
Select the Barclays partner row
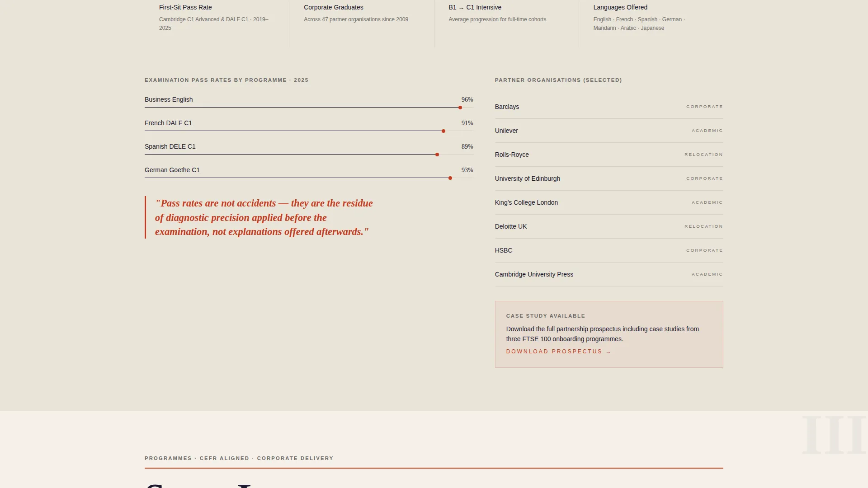click(609, 107)
